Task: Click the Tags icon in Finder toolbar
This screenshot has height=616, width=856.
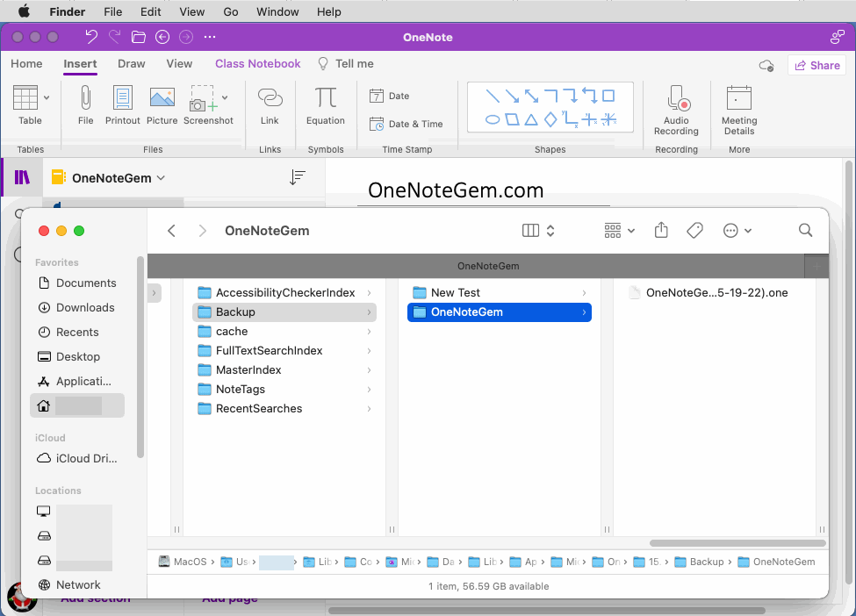Action: click(694, 230)
